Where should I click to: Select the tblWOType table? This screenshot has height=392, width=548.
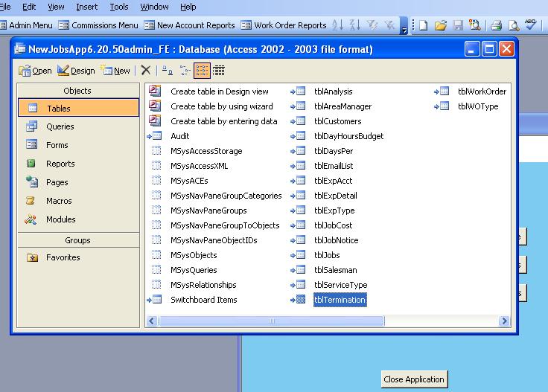click(478, 106)
